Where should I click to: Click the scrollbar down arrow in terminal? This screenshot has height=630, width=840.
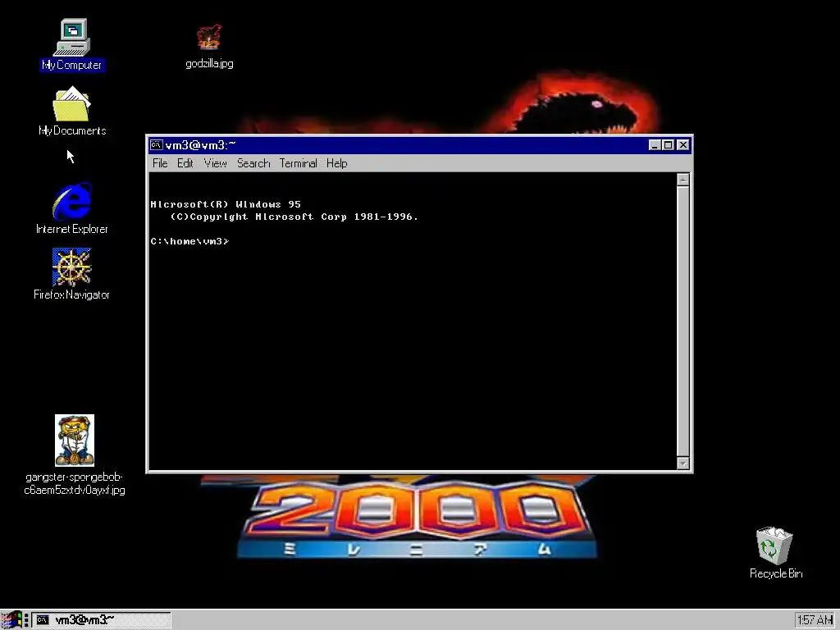click(683, 463)
